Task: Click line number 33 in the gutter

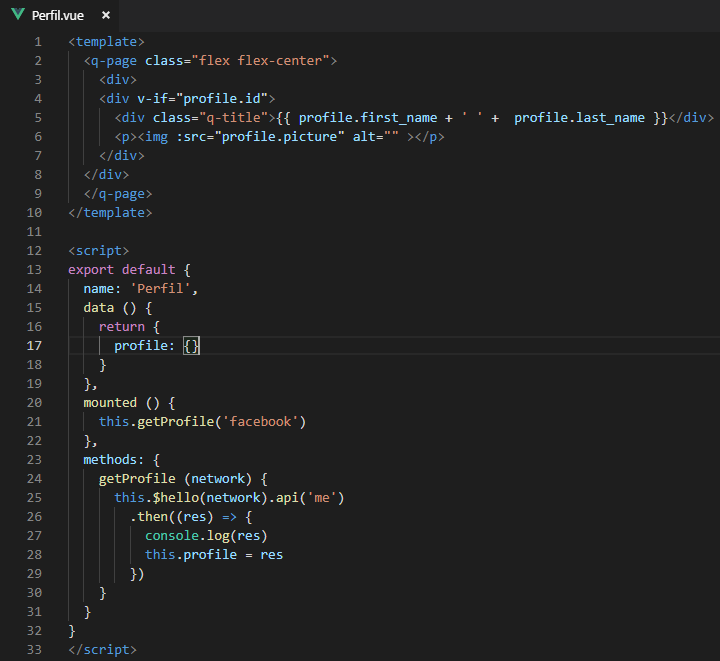Action: tap(34, 649)
